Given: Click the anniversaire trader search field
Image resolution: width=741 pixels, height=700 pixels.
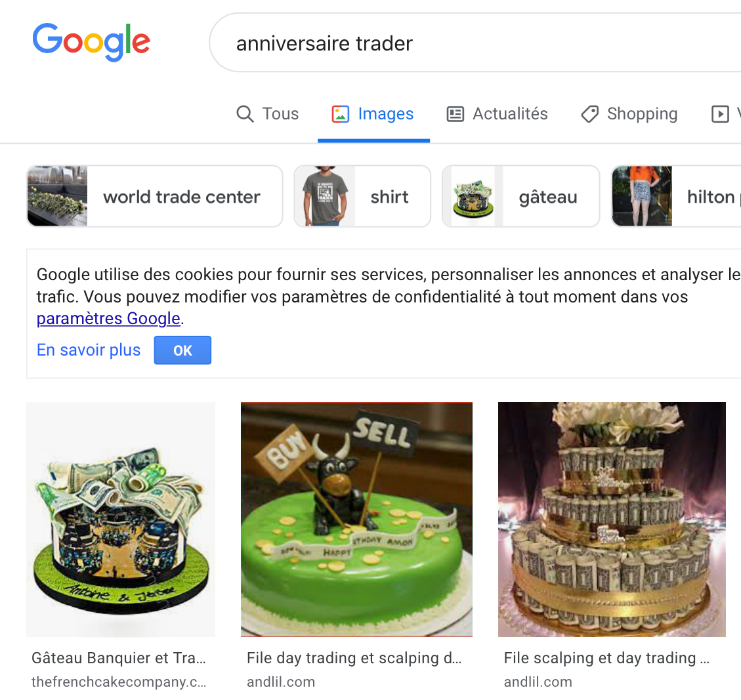Looking at the screenshot, I should pyautogui.click(x=475, y=43).
